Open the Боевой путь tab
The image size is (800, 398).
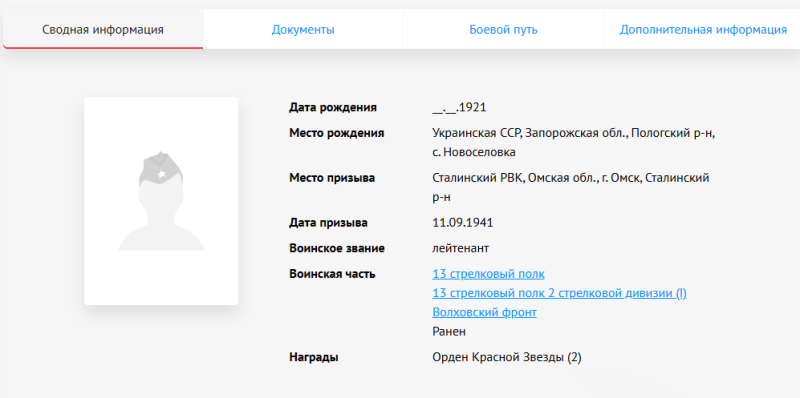coord(503,30)
